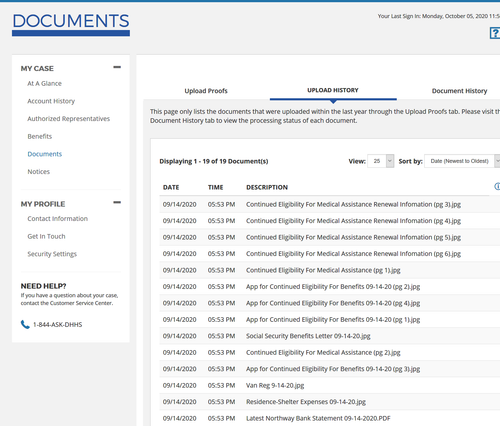Open Renewal Infomation (pg 4).jpg document
This screenshot has height=426, width=500.
click(x=353, y=221)
